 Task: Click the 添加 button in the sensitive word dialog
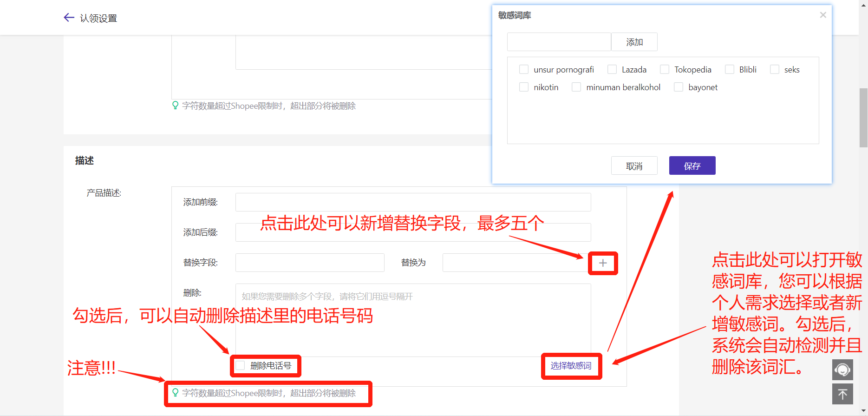click(x=634, y=42)
